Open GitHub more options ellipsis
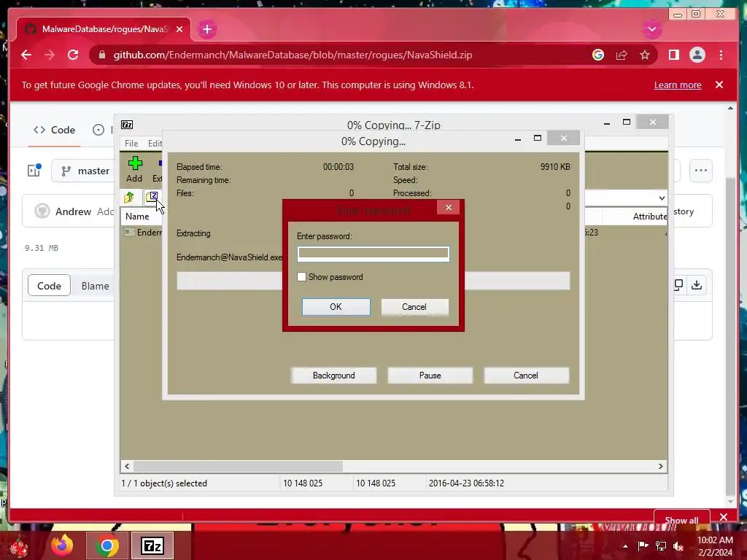The height and width of the screenshot is (560, 747). click(700, 171)
